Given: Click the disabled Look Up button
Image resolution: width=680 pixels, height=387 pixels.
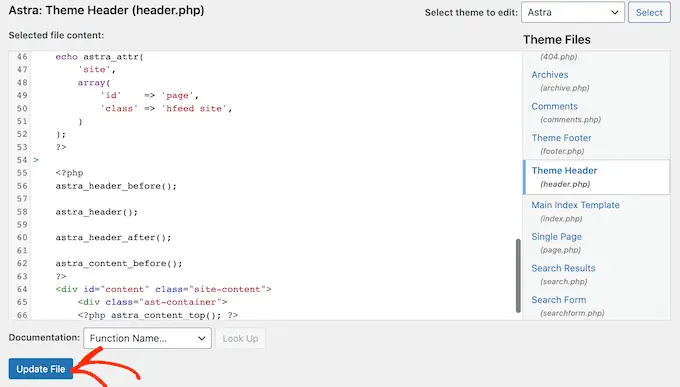Looking at the screenshot, I should (240, 338).
